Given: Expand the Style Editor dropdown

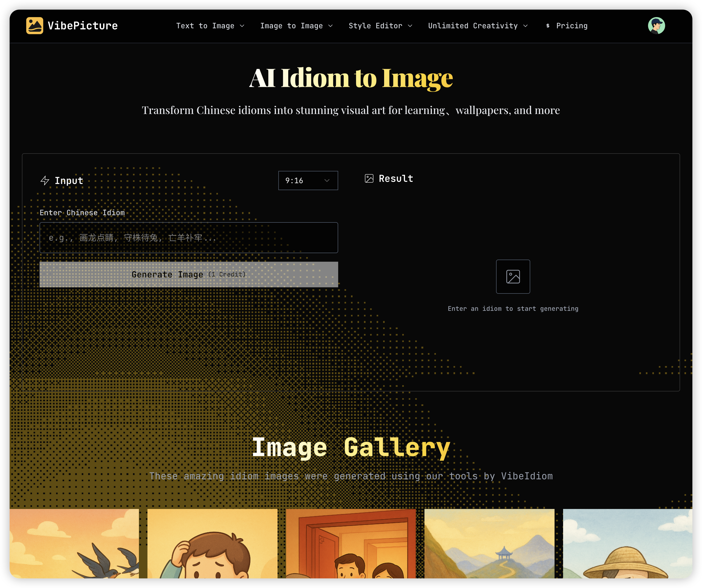Looking at the screenshot, I should [380, 25].
